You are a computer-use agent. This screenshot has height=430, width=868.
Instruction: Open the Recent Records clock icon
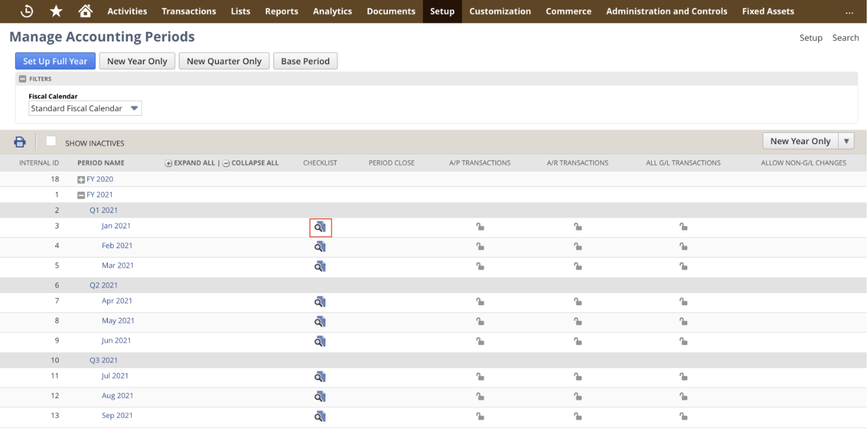tap(27, 11)
